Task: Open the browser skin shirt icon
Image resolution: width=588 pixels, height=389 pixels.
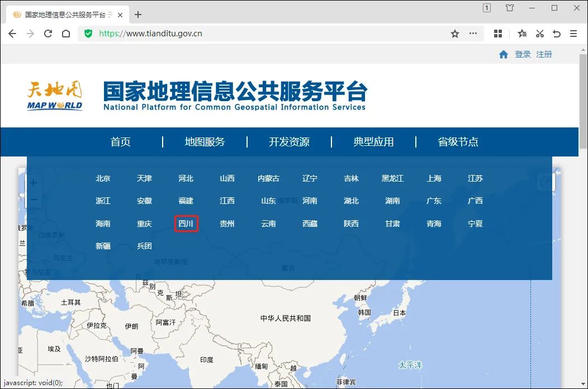Action: (510, 8)
